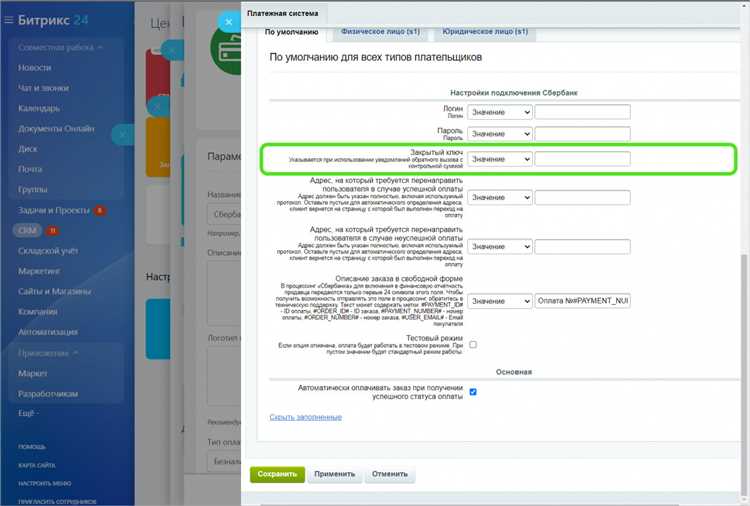Switch to Юридическое лицо (s1) tab
Screen dimensions: 750x506
(x=485, y=32)
